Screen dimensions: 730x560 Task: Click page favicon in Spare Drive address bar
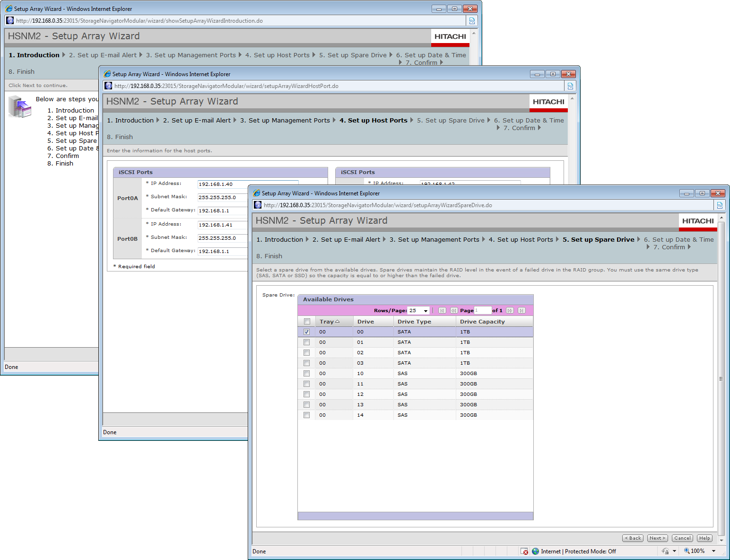[258, 205]
